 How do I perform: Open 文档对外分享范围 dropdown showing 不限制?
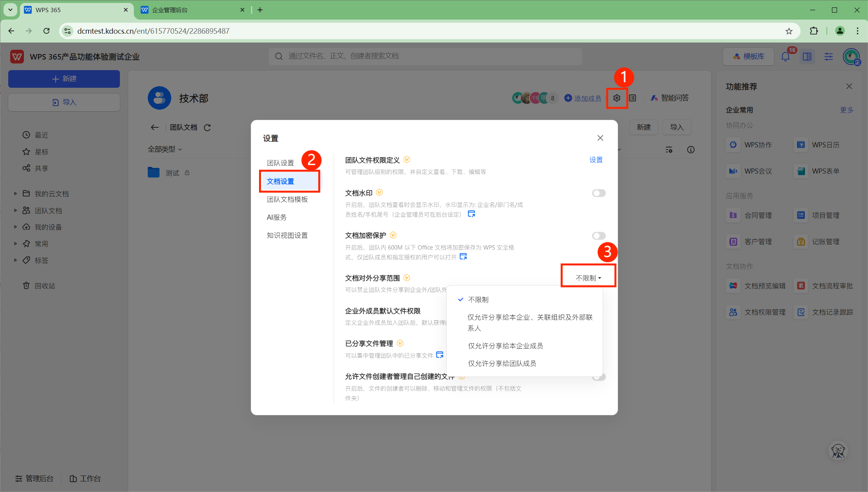tap(588, 278)
